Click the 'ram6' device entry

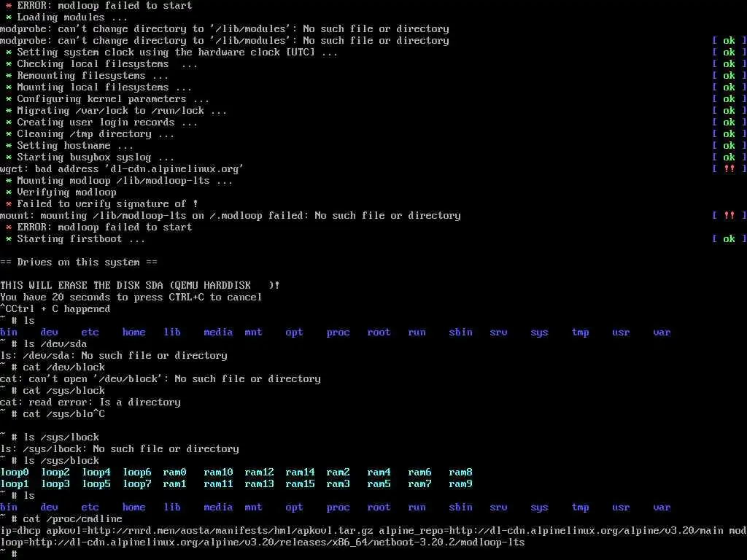coord(420,472)
